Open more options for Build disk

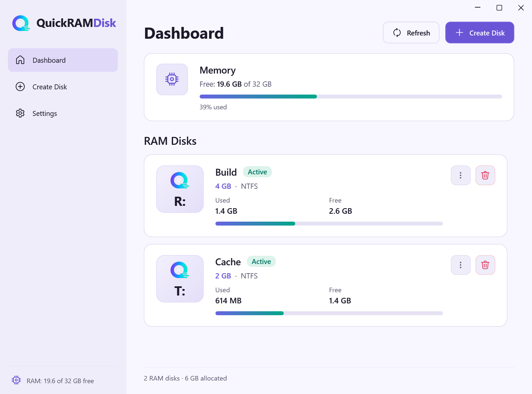pos(461,175)
